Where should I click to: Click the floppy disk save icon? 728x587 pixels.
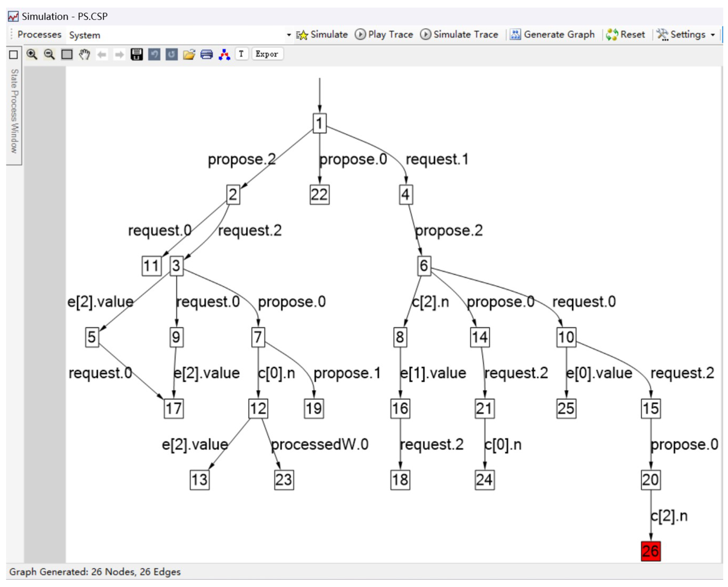pyautogui.click(x=137, y=54)
